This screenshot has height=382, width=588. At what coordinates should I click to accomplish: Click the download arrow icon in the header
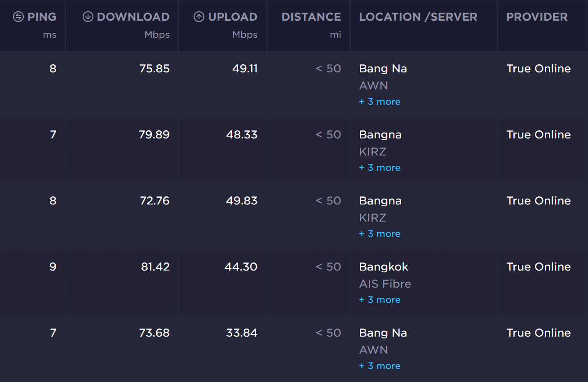88,17
